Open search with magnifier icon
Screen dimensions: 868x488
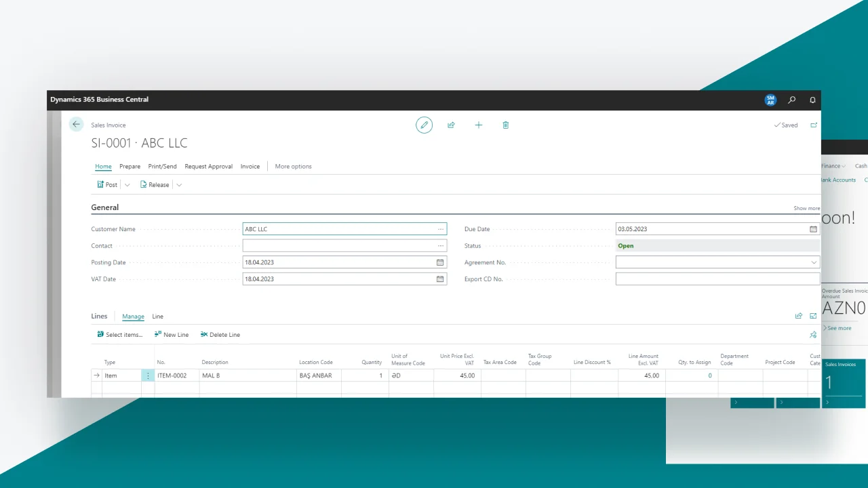[x=791, y=100]
